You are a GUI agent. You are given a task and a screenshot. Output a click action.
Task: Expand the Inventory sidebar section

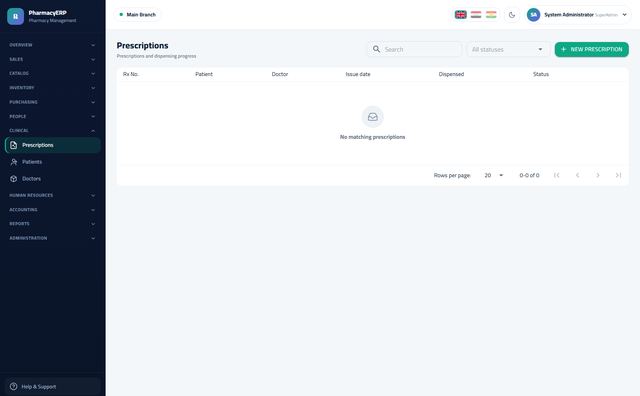pyautogui.click(x=52, y=88)
